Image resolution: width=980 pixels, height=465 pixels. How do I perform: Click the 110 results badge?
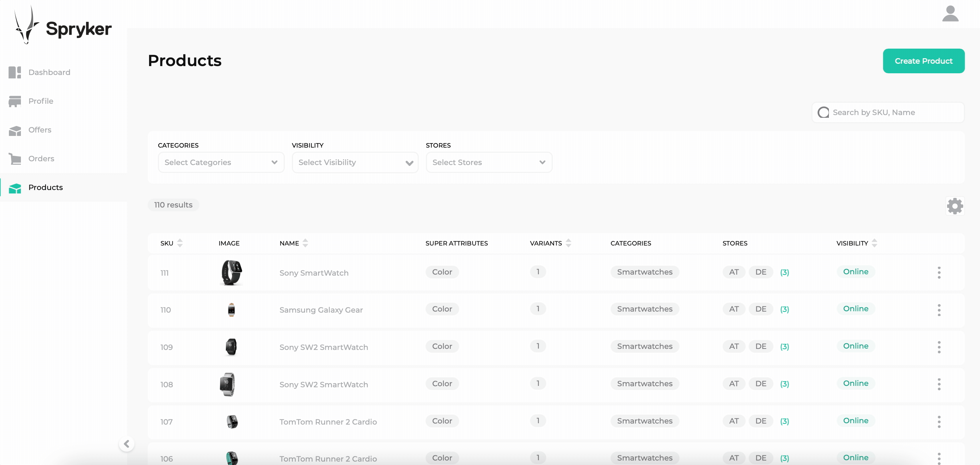click(173, 204)
